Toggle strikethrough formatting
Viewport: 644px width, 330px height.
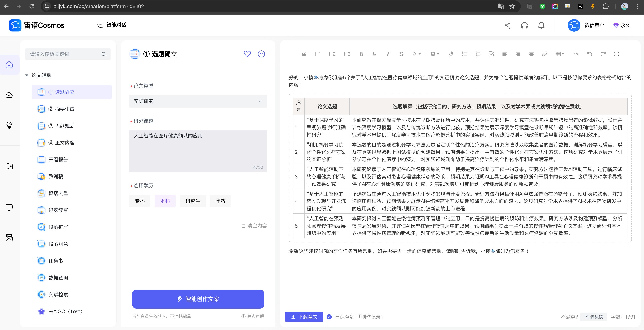(401, 54)
